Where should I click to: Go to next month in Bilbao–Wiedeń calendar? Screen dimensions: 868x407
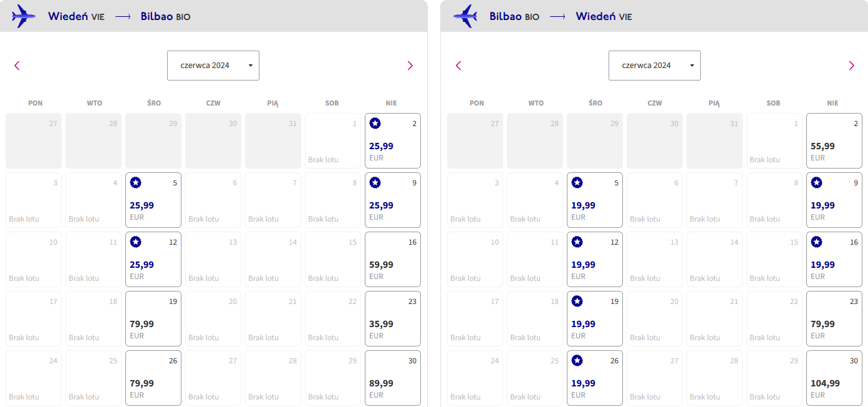851,66
